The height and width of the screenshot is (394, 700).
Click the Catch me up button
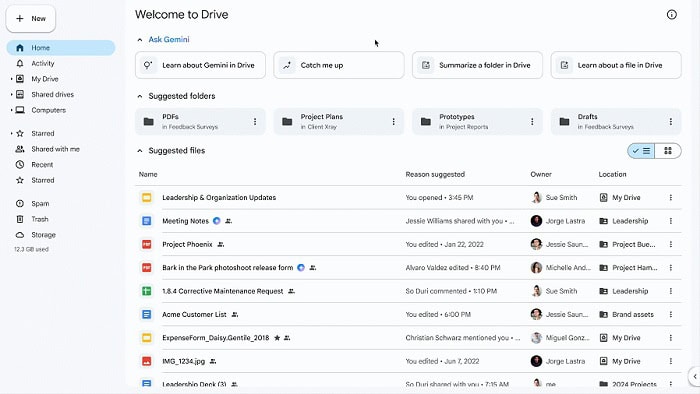[339, 65]
